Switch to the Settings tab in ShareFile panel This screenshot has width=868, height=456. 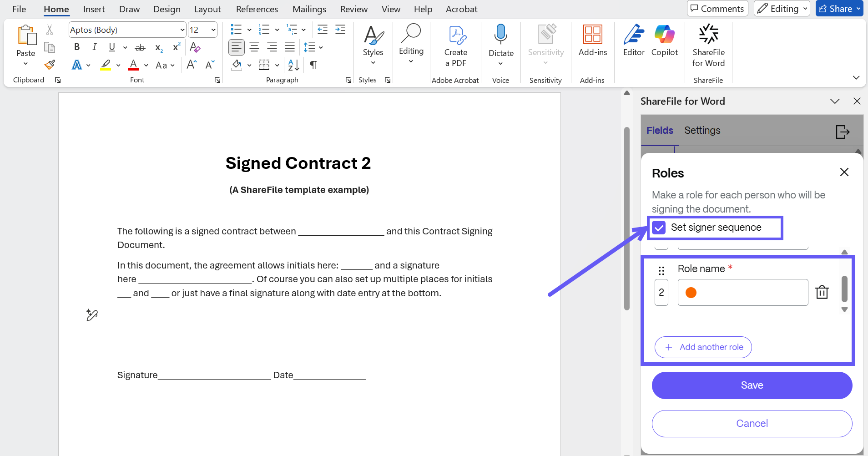[x=702, y=131]
